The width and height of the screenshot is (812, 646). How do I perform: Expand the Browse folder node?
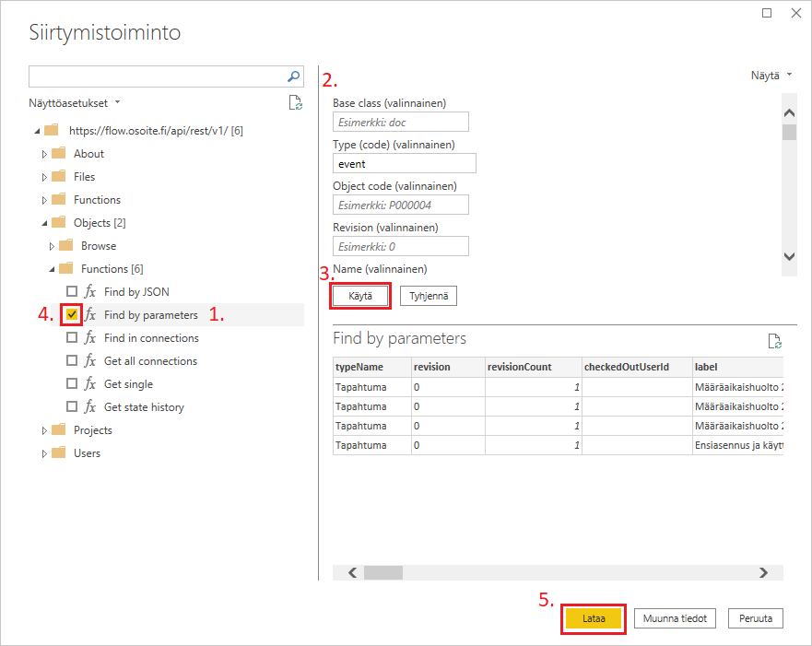(52, 246)
